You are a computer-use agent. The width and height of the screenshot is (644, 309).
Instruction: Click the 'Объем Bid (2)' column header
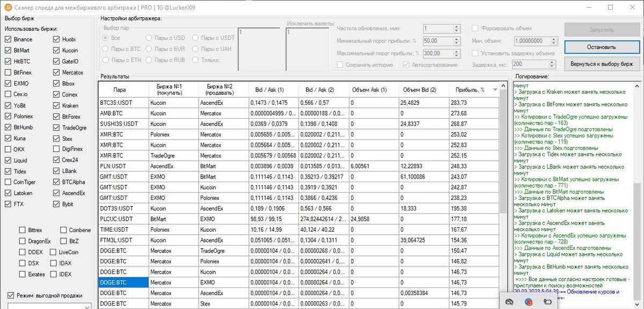(423, 90)
